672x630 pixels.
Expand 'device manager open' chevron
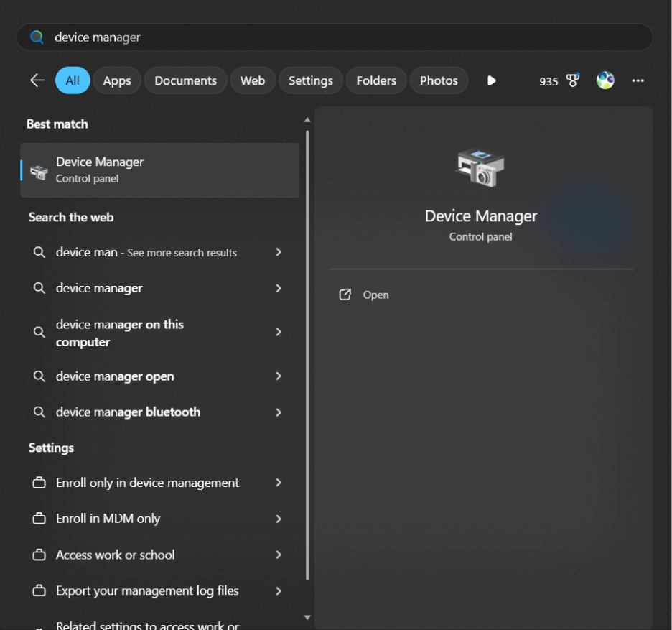(x=279, y=376)
